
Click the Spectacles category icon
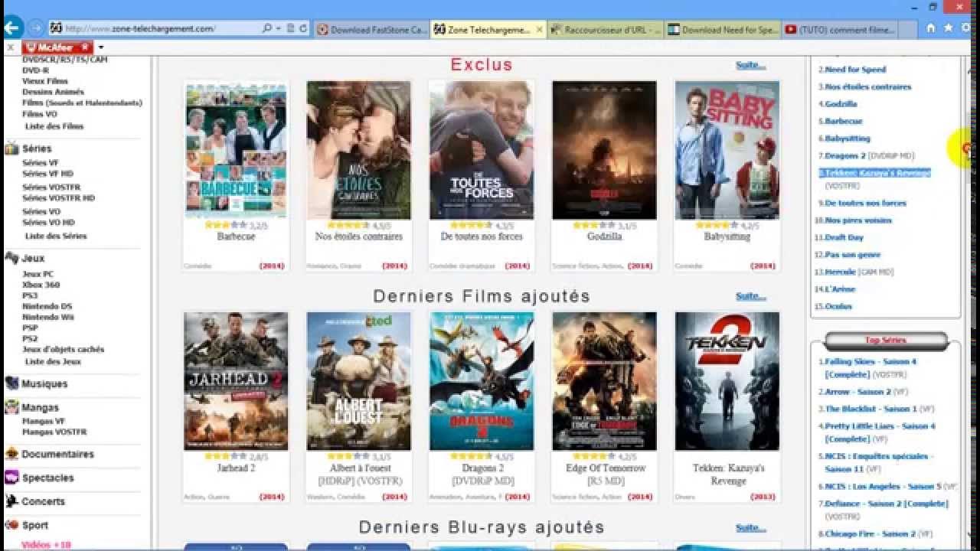click(11, 478)
